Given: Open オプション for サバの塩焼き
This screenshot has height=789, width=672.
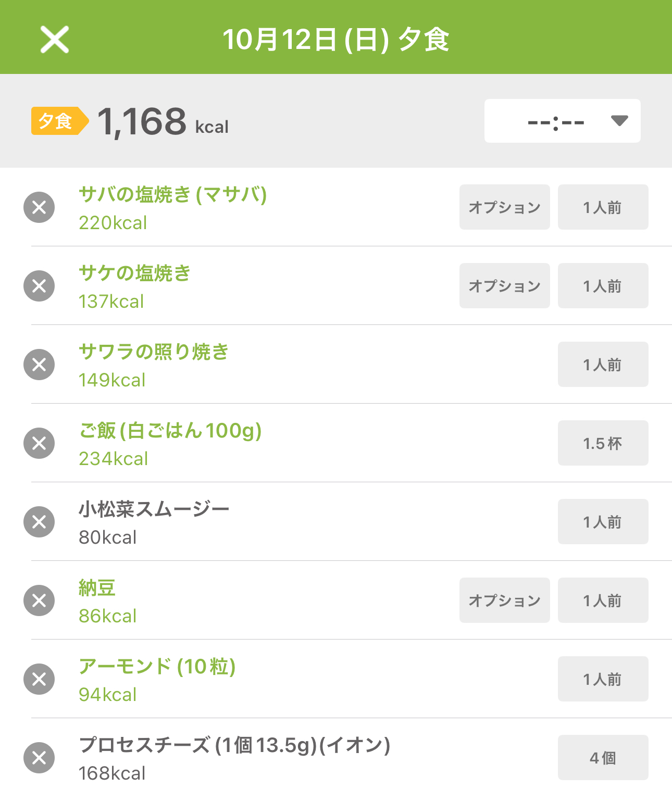Looking at the screenshot, I should pyautogui.click(x=504, y=207).
